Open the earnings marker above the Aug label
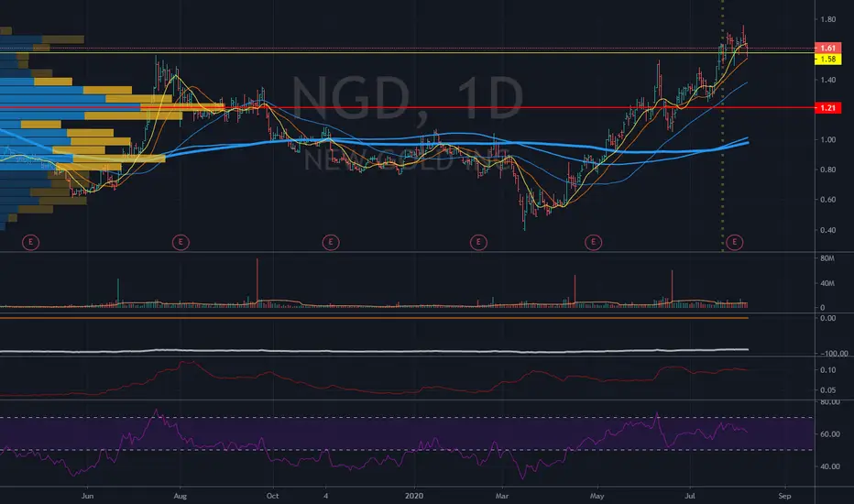854x504 pixels. click(181, 242)
